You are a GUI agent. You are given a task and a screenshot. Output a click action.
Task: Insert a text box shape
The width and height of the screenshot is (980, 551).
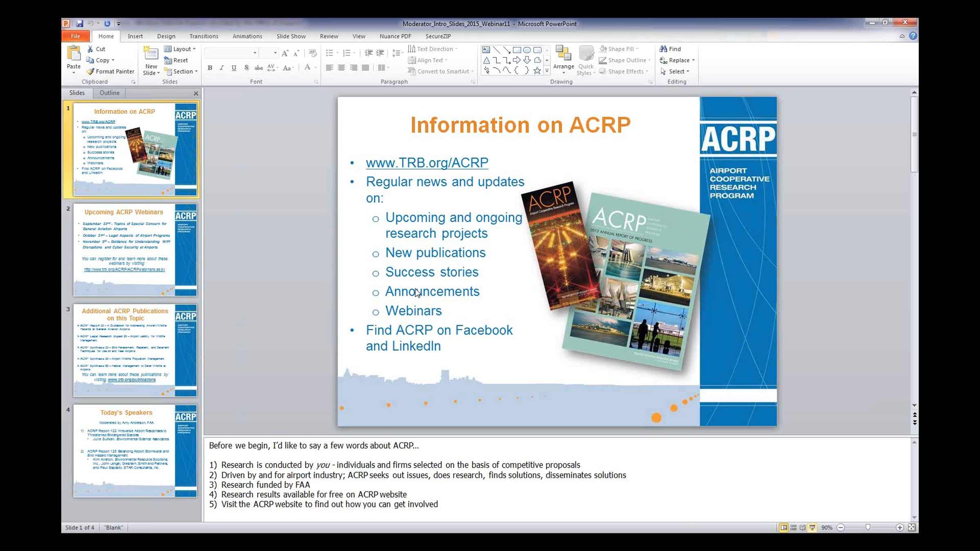tap(486, 50)
